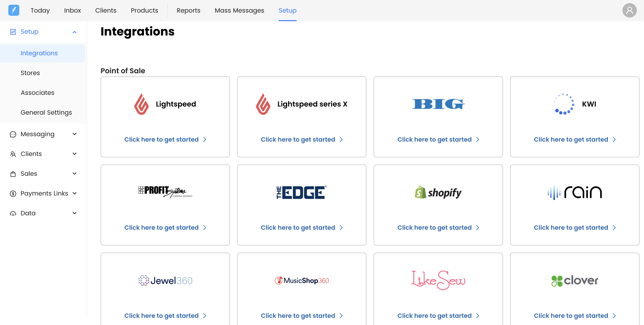Collapse the Setup sidebar section
This screenshot has height=325, width=644.
75,32
